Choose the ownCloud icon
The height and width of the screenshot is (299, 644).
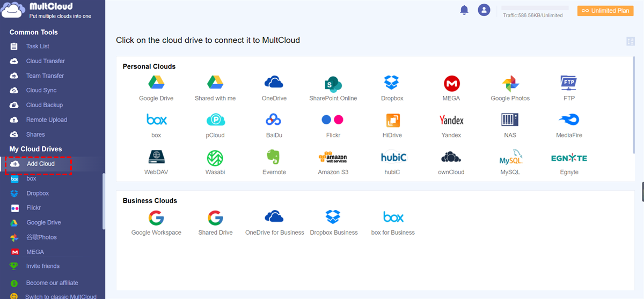(x=451, y=157)
